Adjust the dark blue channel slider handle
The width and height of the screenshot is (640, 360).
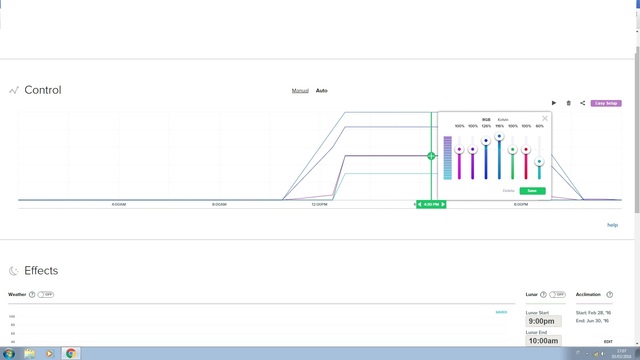pyautogui.click(x=486, y=141)
